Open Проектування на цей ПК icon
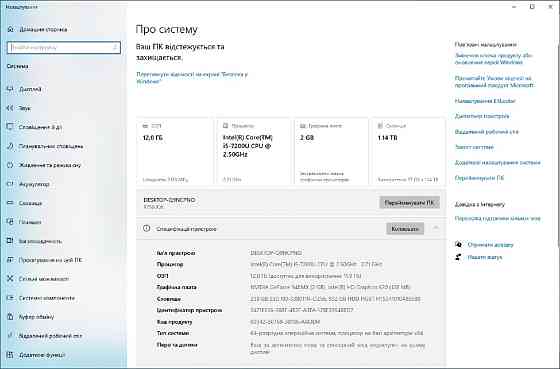The height and width of the screenshot is (369, 560). pyautogui.click(x=10, y=260)
